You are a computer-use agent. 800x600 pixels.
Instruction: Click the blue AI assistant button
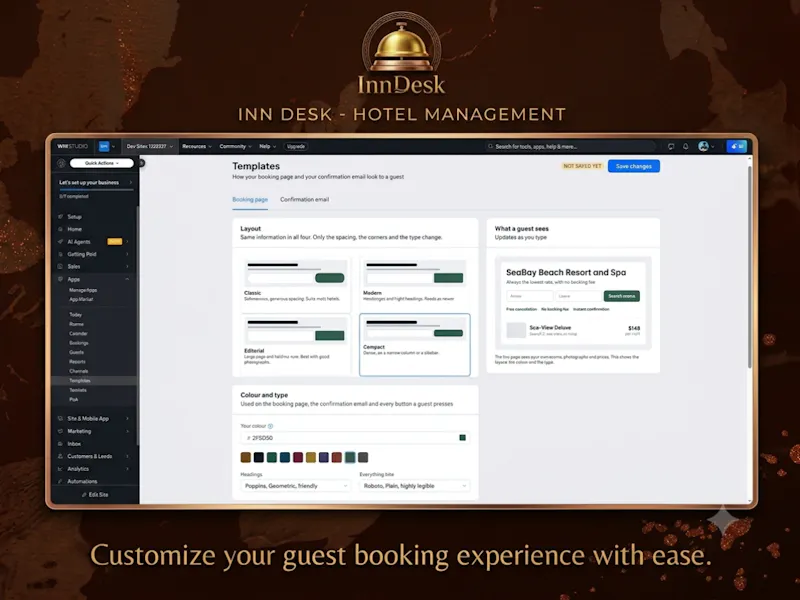pos(737,146)
